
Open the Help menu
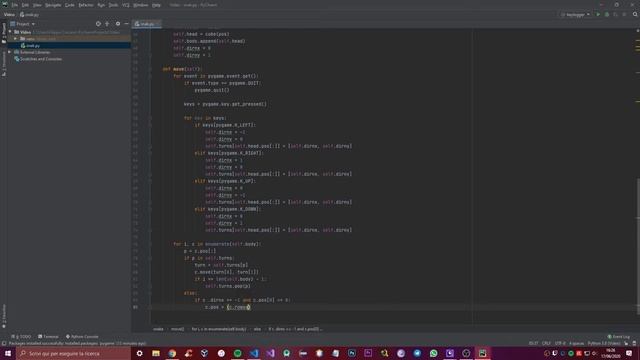pos(156,5)
